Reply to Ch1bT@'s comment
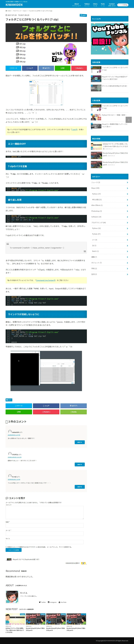 (x=80, y=464)
